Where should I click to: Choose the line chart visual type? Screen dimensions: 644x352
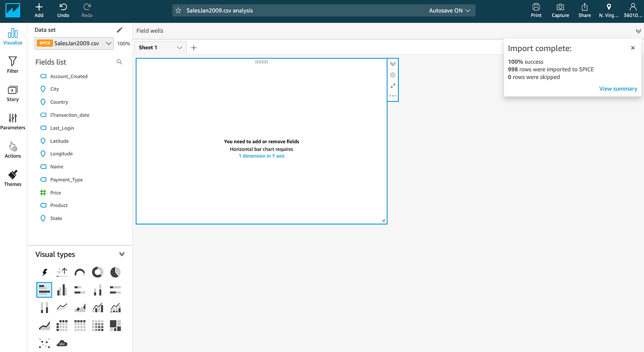(62, 307)
